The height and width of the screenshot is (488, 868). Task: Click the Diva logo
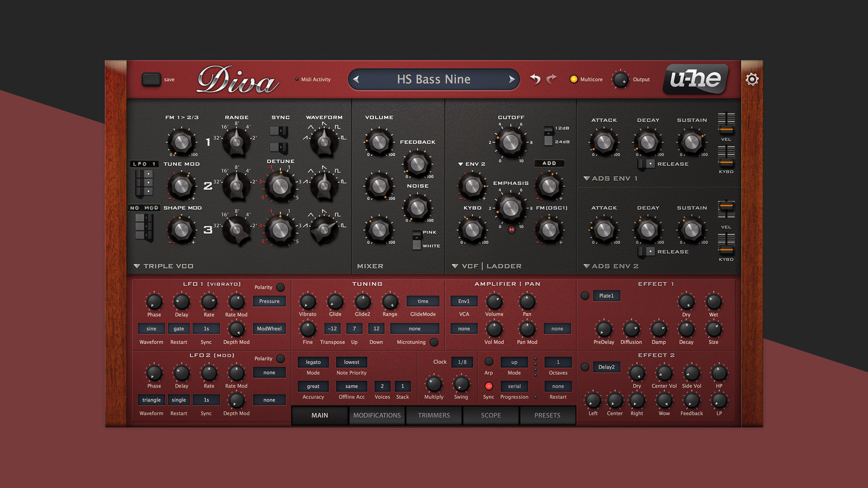click(x=237, y=80)
